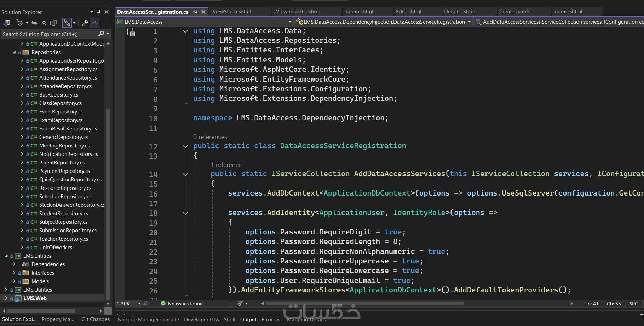The height and width of the screenshot is (326, 644).
Task: Click the StudentRepository.cs C# file icon
Action: [34, 214]
